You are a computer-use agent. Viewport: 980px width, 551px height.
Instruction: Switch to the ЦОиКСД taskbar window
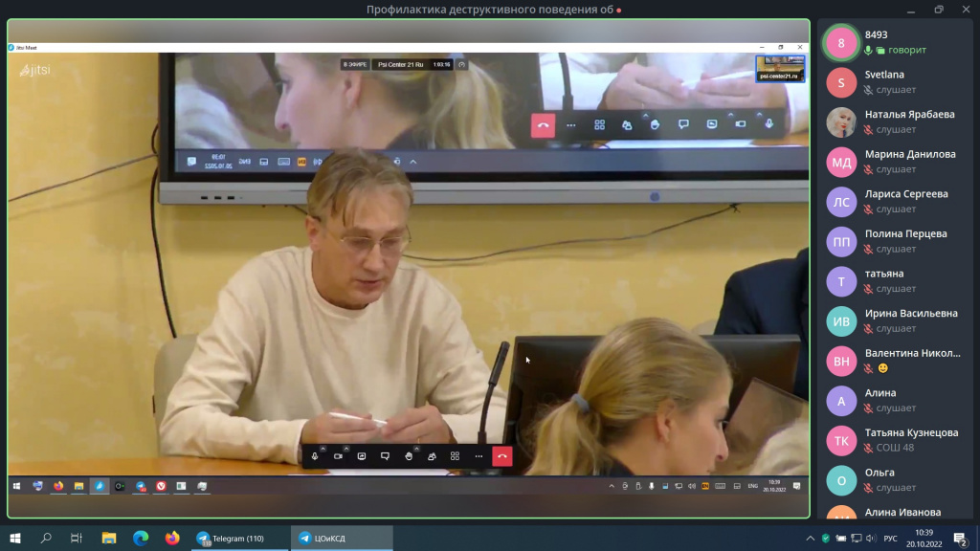[342, 538]
